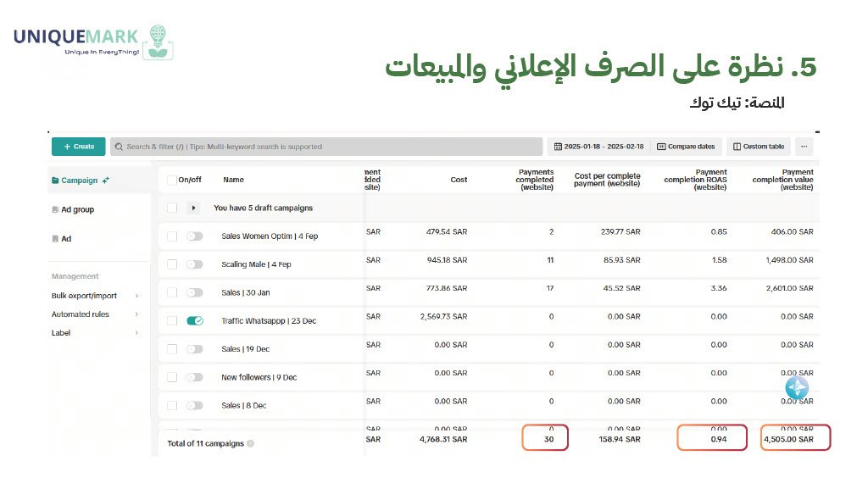868x489 pixels.
Task: Turn on Scaling Male | 4 Fep campaign
Action: coord(195,264)
